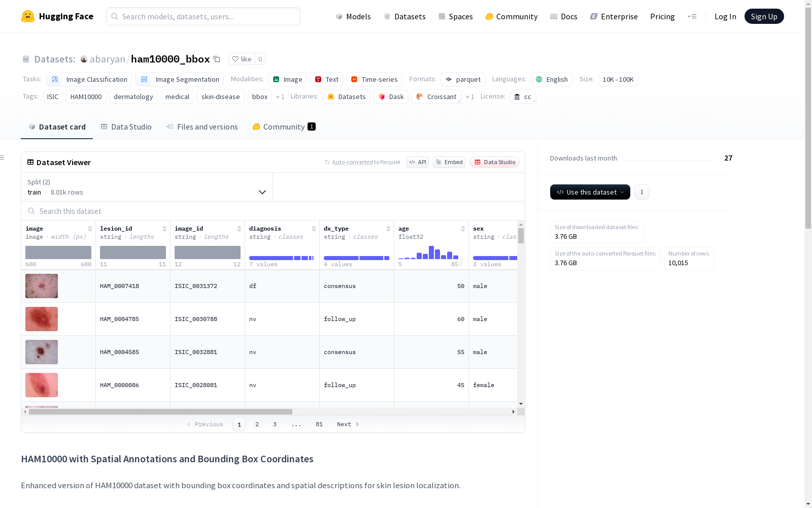This screenshot has width=812, height=508.
Task: Click the abaryan user avatar
Action: coord(84,59)
